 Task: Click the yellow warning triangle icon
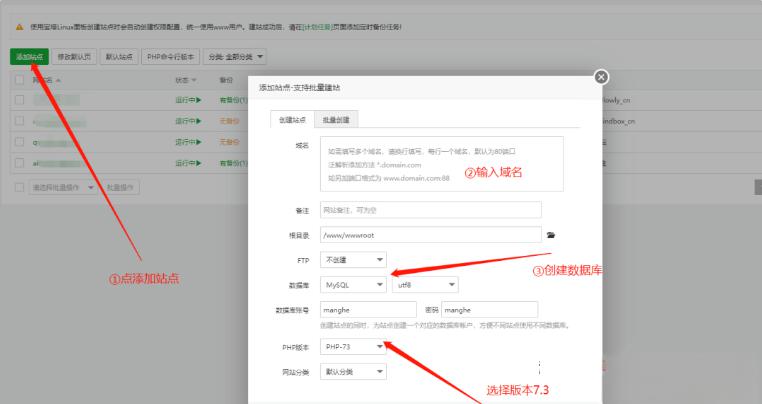19,27
